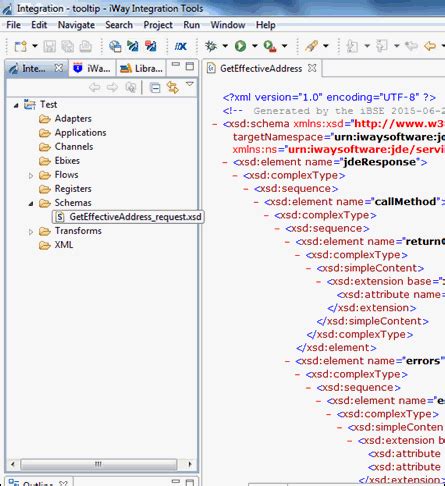
Task: Open the Run dropdown arrow
Action: (x=255, y=46)
